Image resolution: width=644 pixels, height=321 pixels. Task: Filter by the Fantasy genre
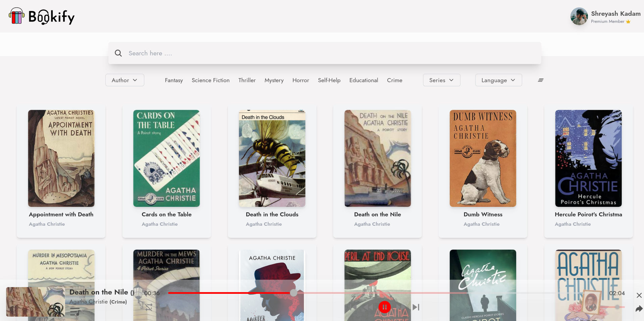pyautogui.click(x=174, y=80)
